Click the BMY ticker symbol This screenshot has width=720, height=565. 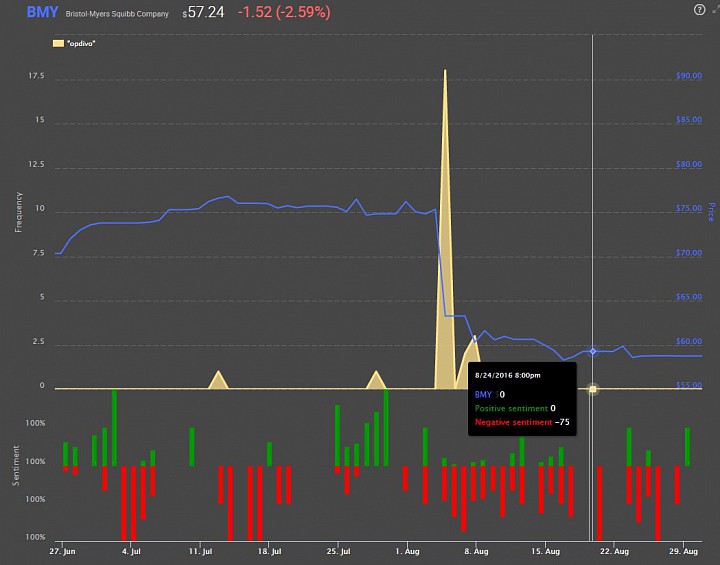click(42, 12)
